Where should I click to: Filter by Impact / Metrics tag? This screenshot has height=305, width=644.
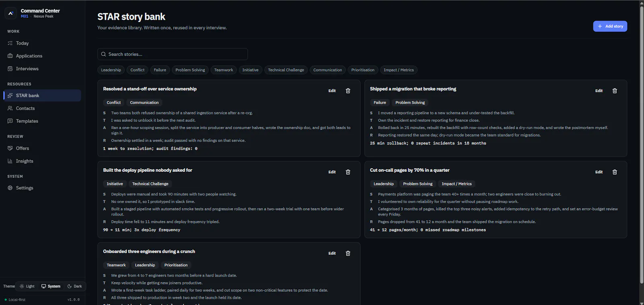point(398,70)
